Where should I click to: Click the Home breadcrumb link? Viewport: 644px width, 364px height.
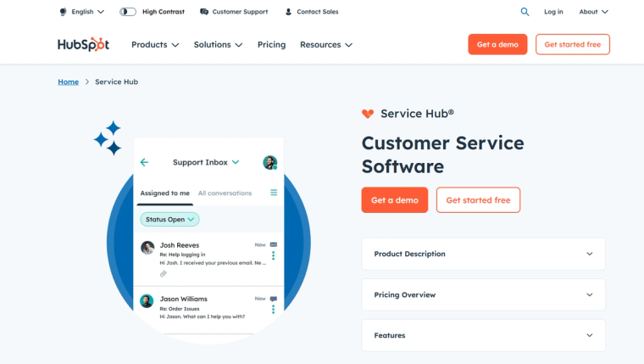(x=68, y=81)
